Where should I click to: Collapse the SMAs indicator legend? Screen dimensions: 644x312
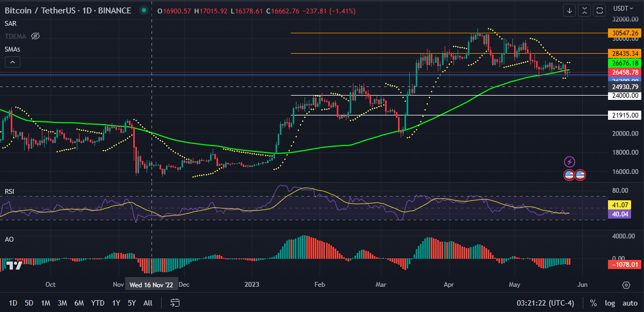[12, 61]
